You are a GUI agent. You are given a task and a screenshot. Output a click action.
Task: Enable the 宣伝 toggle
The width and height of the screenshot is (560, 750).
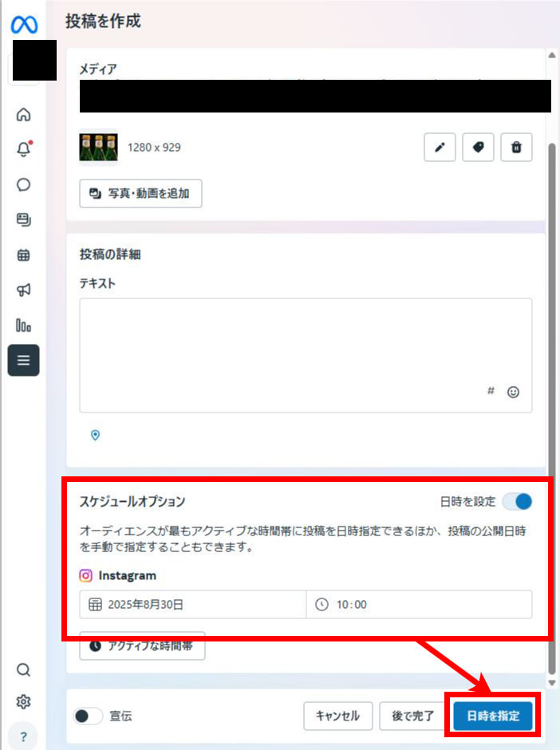pyautogui.click(x=88, y=716)
